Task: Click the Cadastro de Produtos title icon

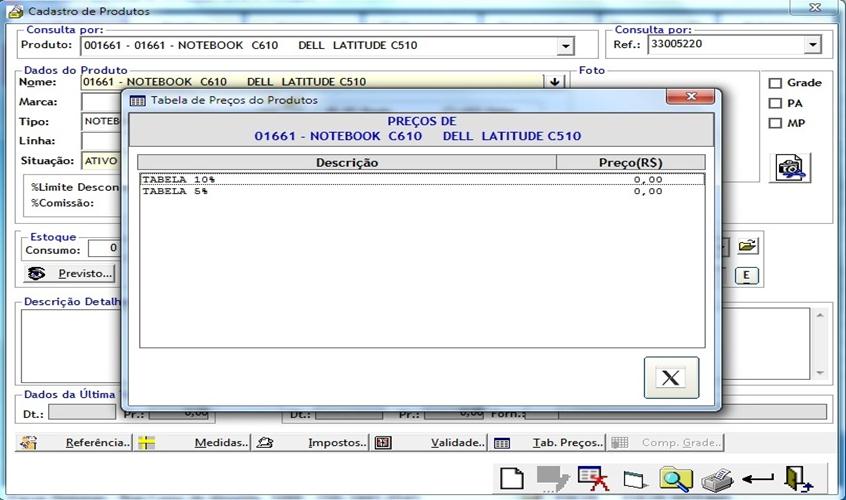Action: tap(16, 11)
